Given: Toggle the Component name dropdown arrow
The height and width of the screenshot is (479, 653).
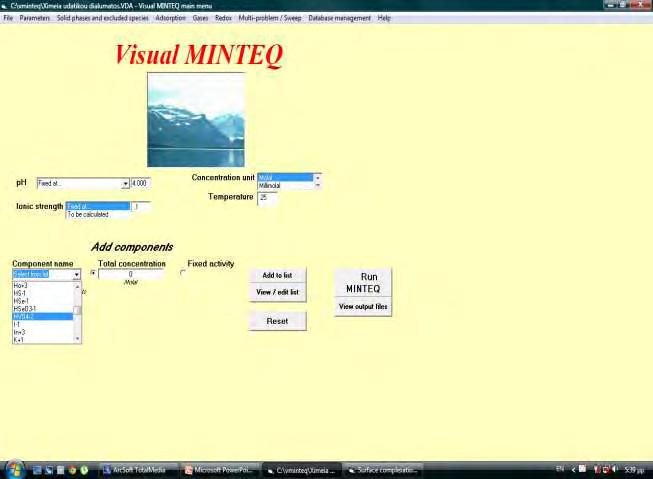Looking at the screenshot, I should point(77,274).
